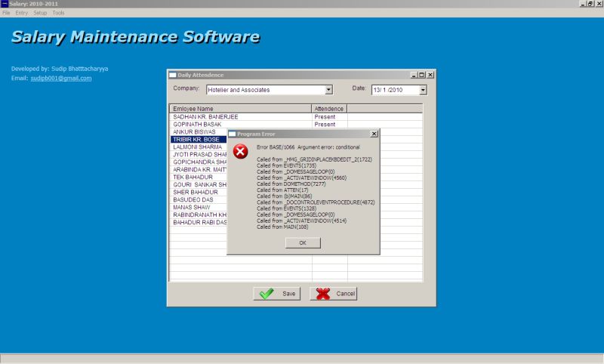The height and width of the screenshot is (364, 604).
Task: Click the red X Cancel icon
Action: [323, 293]
